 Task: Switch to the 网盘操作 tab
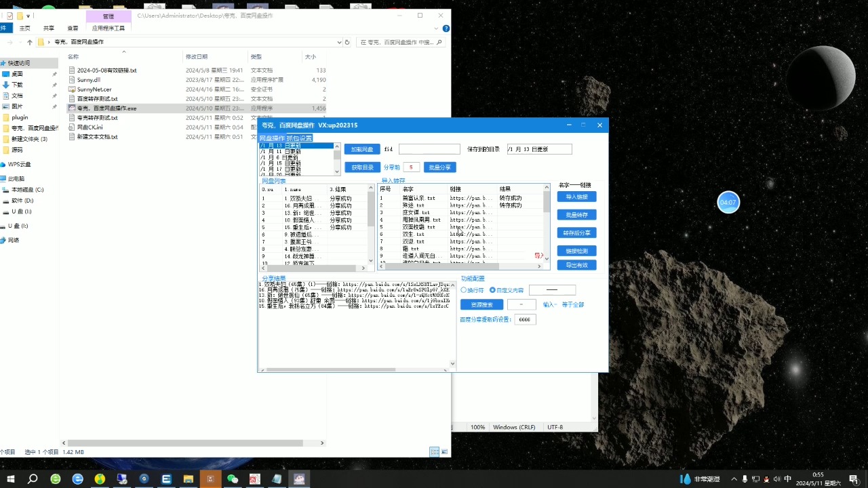point(272,138)
